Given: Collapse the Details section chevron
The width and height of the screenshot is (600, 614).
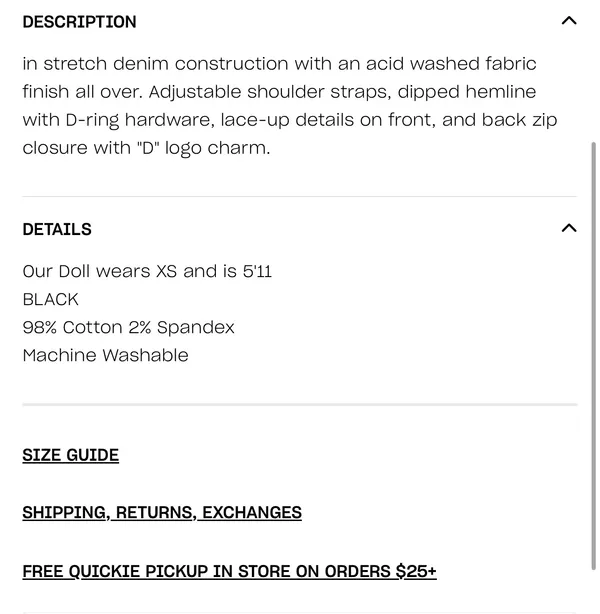Looking at the screenshot, I should [x=569, y=228].
